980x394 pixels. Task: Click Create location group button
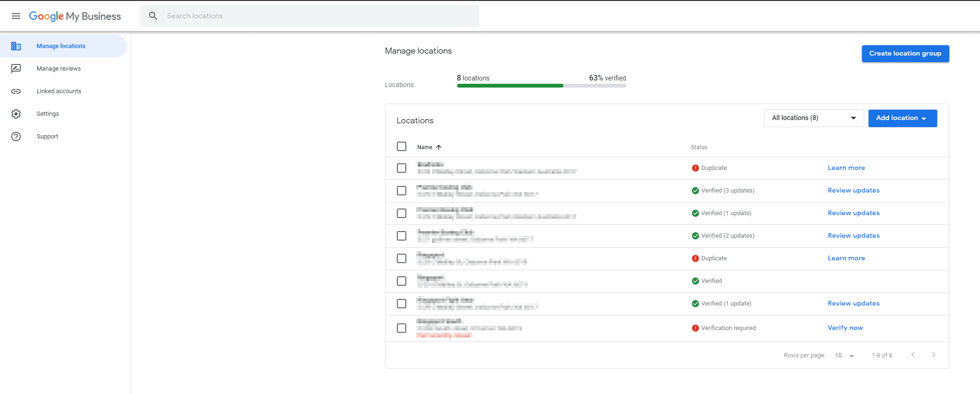(x=905, y=54)
